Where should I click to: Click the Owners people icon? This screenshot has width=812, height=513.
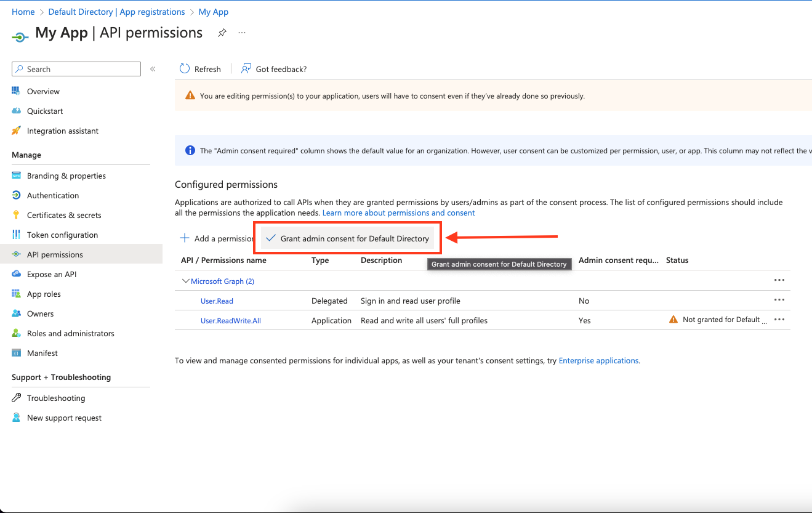[16, 313]
